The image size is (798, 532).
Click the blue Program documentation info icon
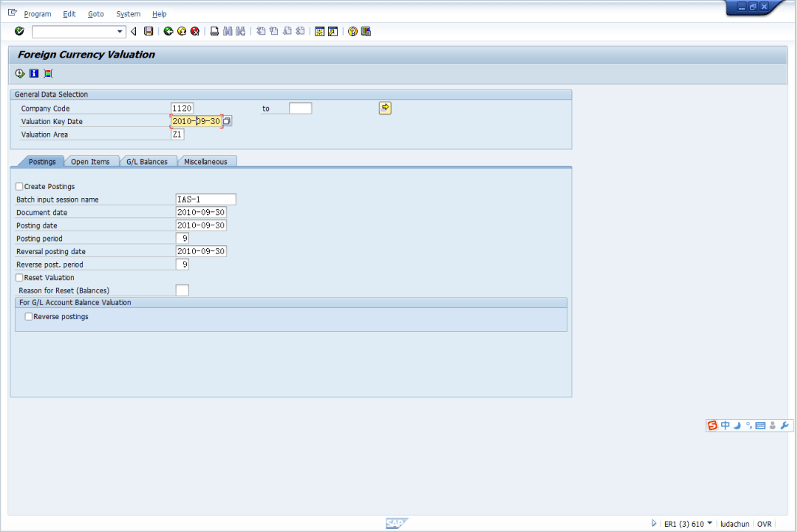click(x=34, y=73)
